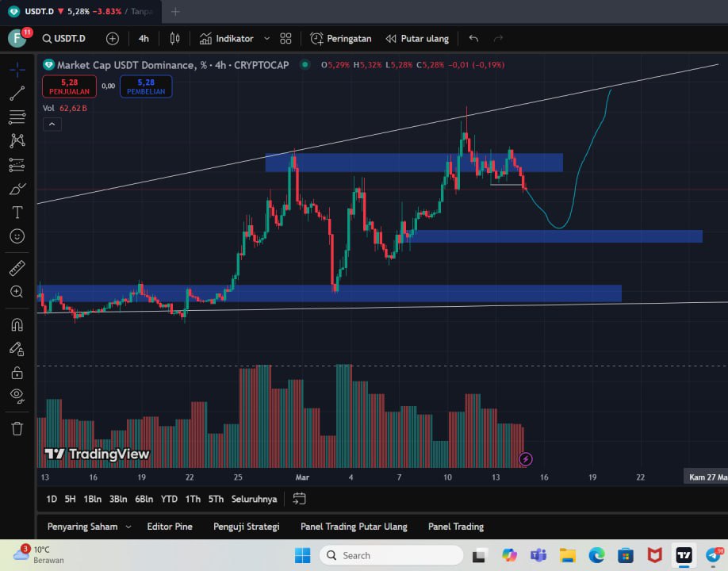728x571 pixels.
Task: Toggle stay in drawing mode
Action: pos(17,349)
